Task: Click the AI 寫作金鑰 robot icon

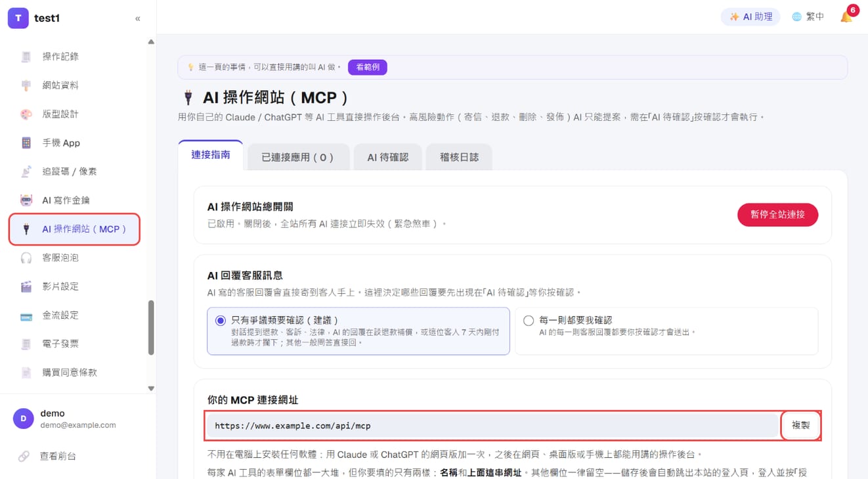Action: (x=26, y=200)
